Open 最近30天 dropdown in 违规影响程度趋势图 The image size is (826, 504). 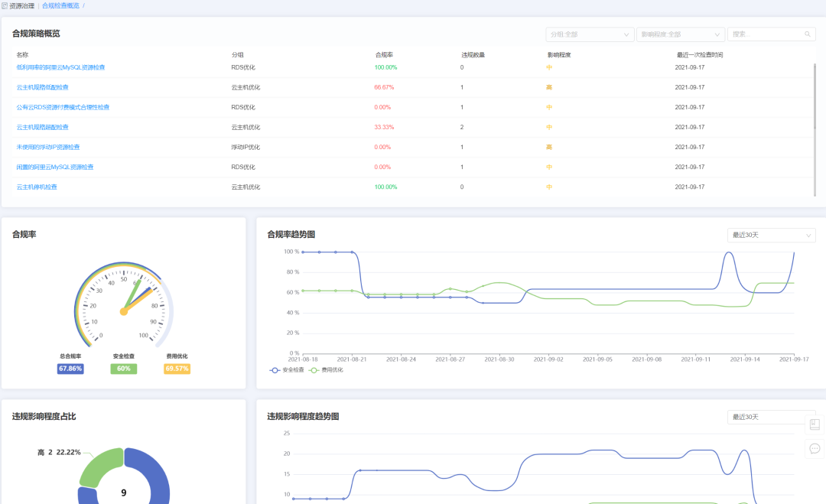[x=771, y=417]
